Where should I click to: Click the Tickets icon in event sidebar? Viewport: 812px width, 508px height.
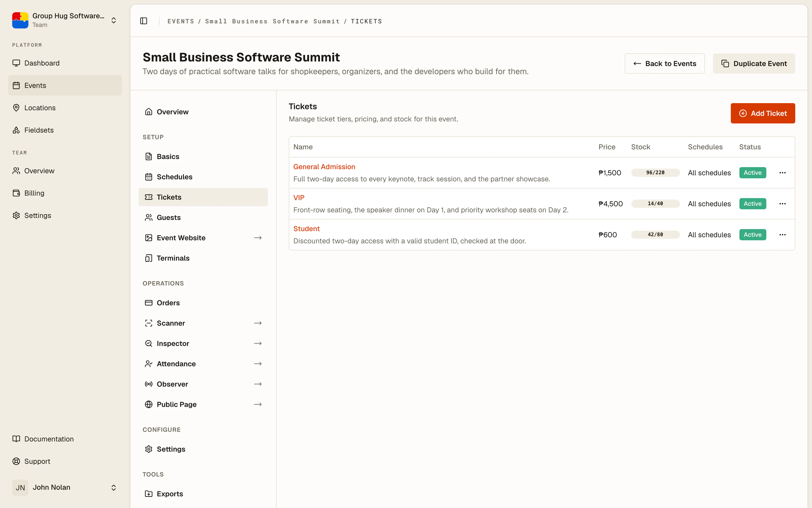149,197
